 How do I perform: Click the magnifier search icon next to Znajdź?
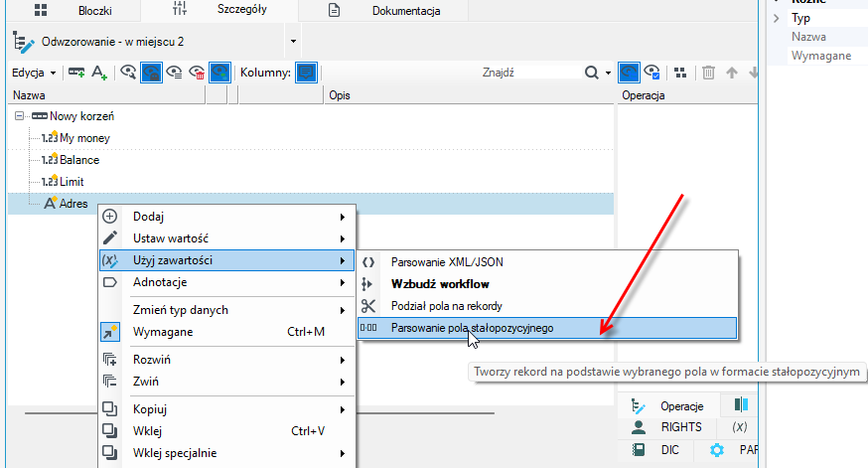click(x=592, y=73)
